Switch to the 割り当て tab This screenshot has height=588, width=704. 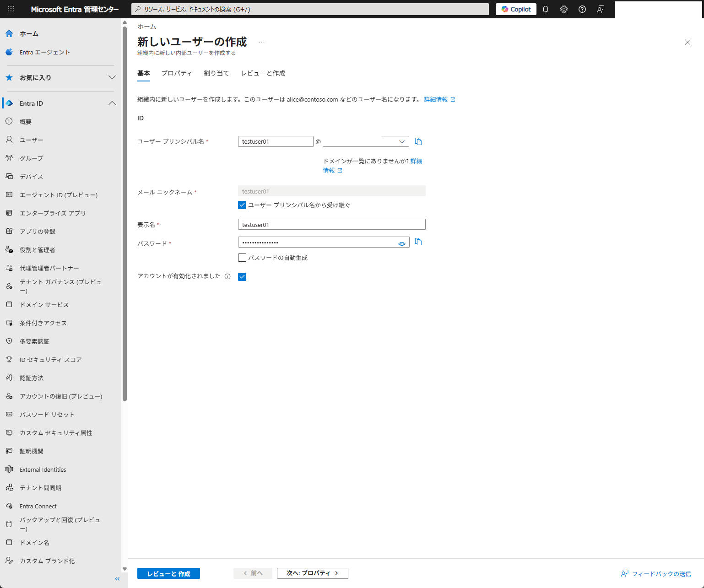pos(216,73)
